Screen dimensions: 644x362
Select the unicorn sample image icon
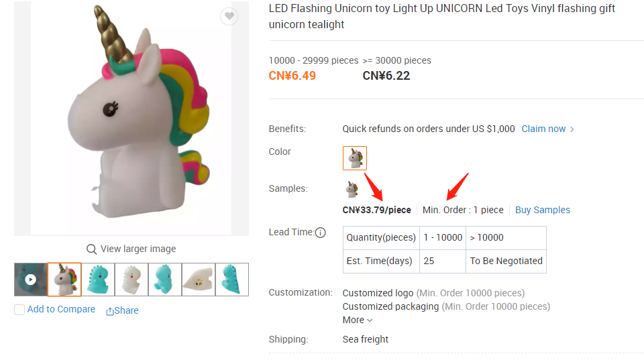point(352,189)
